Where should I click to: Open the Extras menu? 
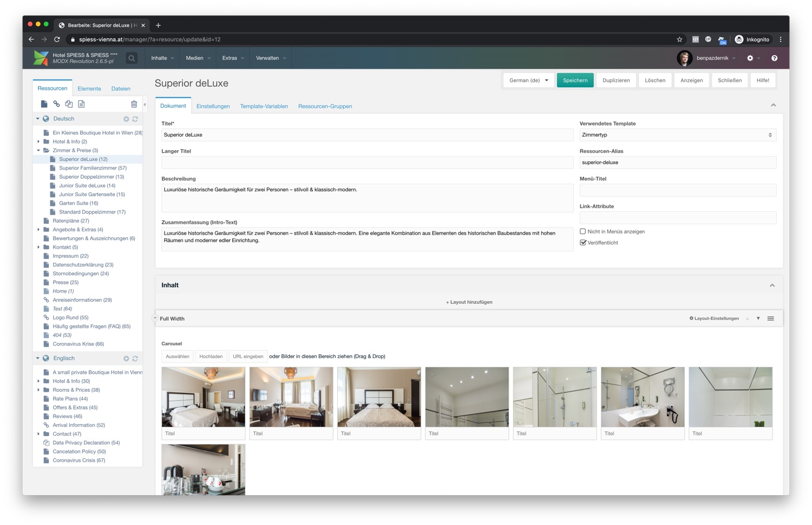[x=233, y=58]
